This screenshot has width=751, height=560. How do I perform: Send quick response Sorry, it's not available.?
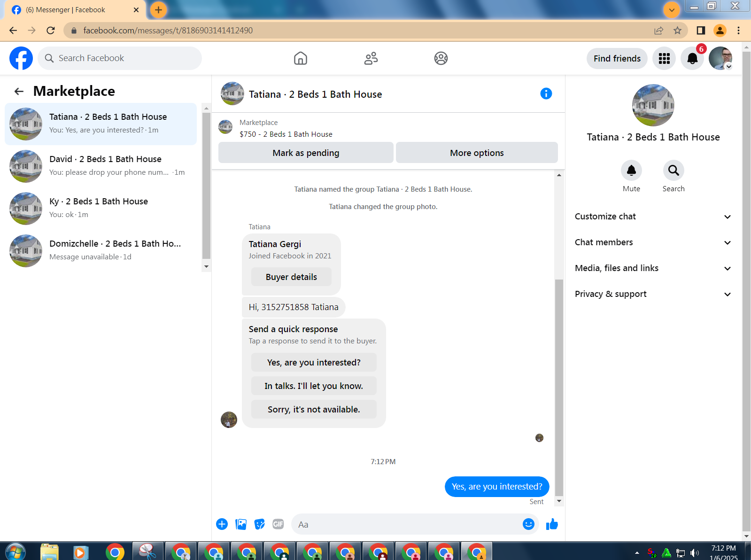pyautogui.click(x=314, y=409)
